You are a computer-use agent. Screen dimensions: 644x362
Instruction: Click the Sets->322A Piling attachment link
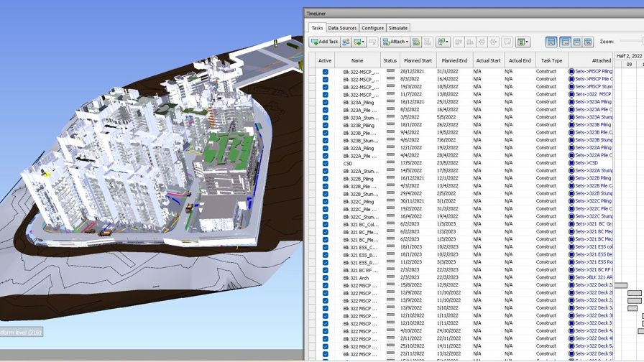tap(593, 148)
